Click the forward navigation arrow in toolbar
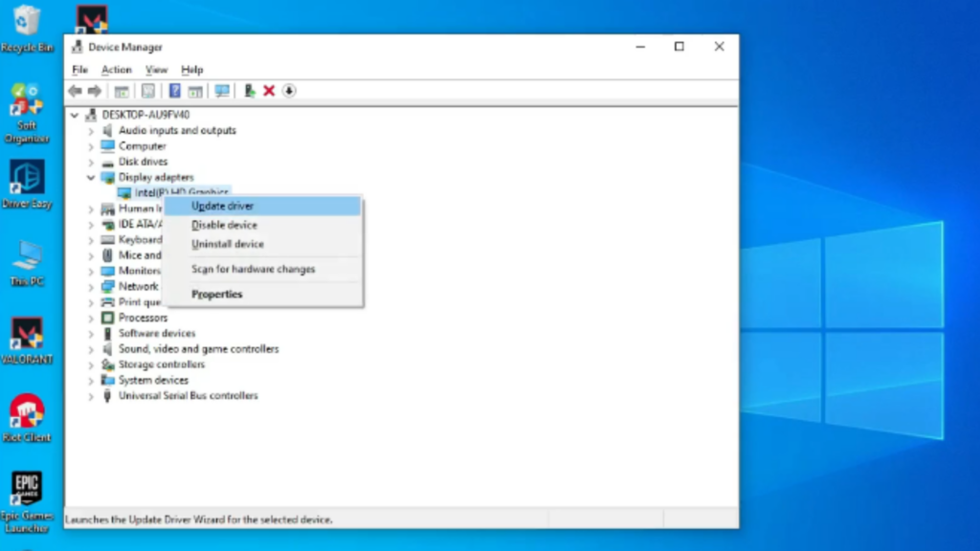Image resolution: width=980 pixels, height=551 pixels. coord(95,91)
